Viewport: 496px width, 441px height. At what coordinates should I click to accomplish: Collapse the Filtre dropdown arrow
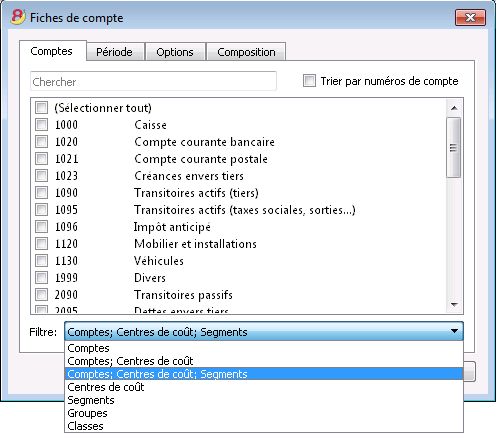(454, 331)
